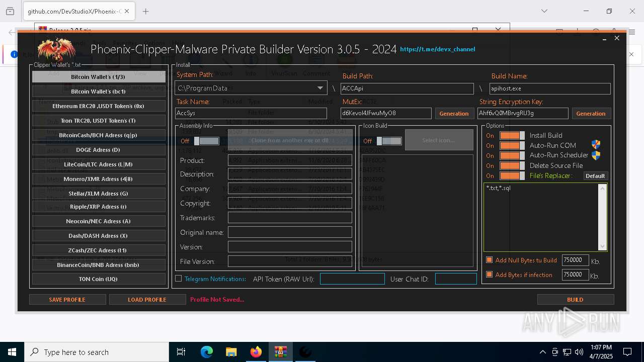Click BitcoinCash/BCH Adress button

(x=99, y=135)
